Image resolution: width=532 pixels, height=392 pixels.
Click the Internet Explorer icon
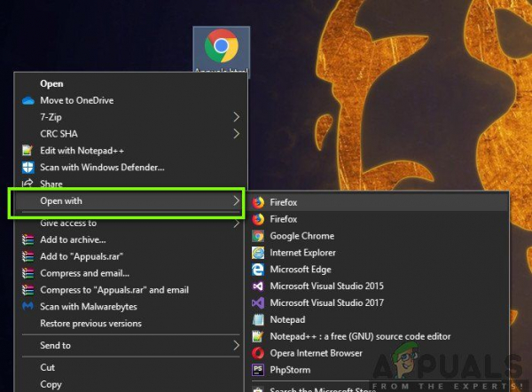(x=258, y=253)
